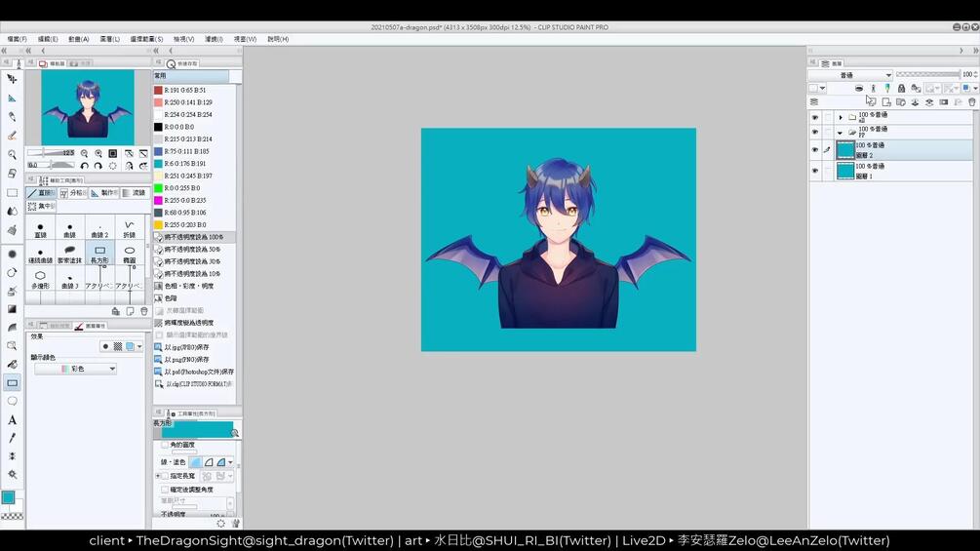This screenshot has height=551, width=980.
Task: Select layer 圖層 1 row
Action: pyautogui.click(x=891, y=172)
